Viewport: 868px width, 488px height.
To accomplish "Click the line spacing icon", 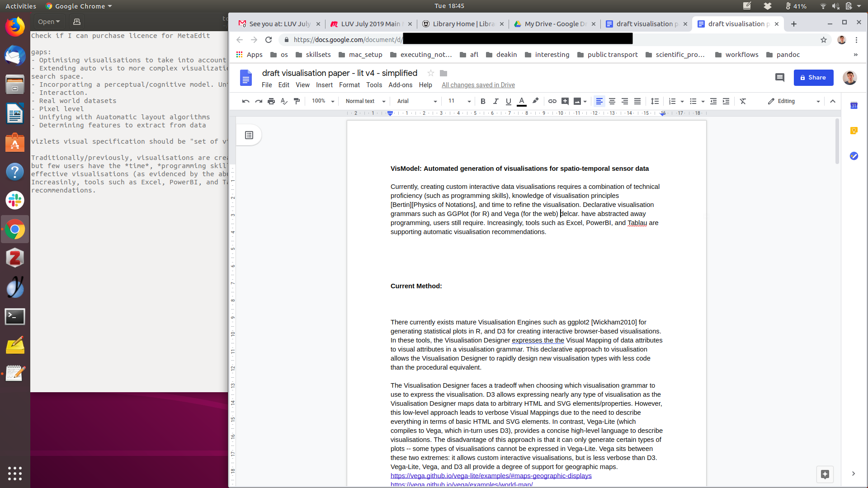I will pos(655,101).
